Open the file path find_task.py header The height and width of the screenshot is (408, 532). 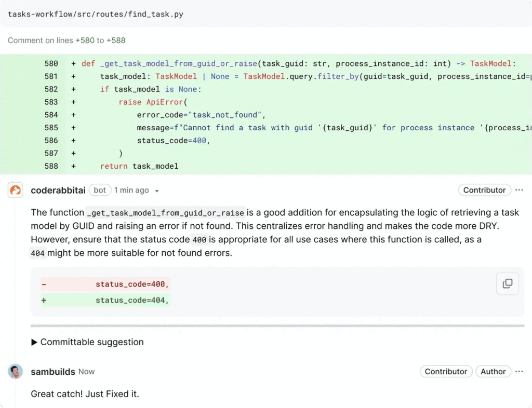coord(96,14)
